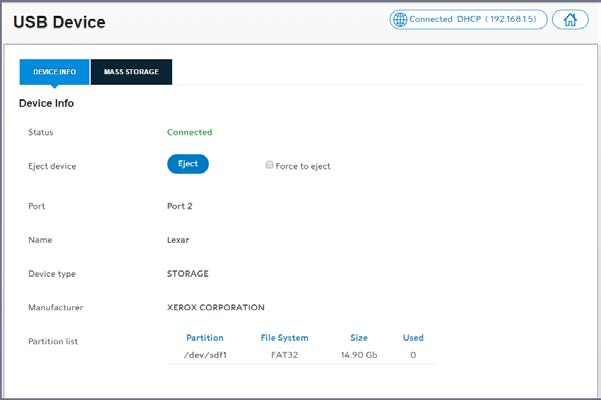601x400 pixels.
Task: Select the Device Info tab
Action: [54, 72]
